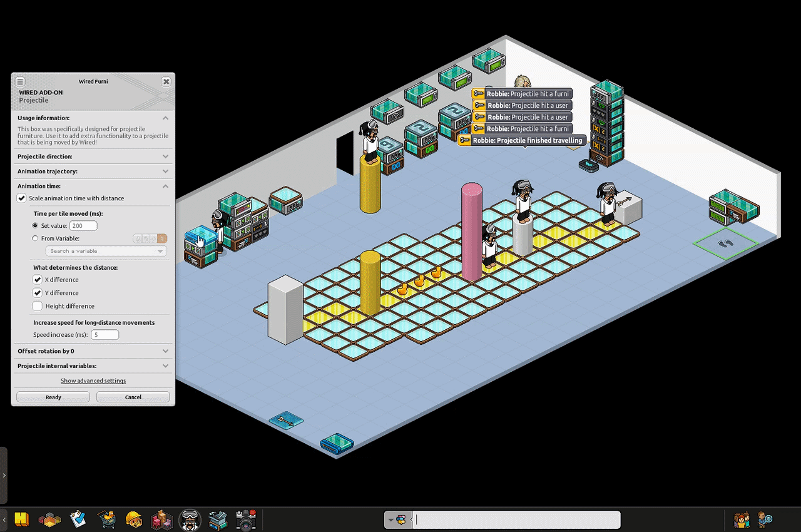Open the friends list icon
801x532 pixels.
pos(742,519)
